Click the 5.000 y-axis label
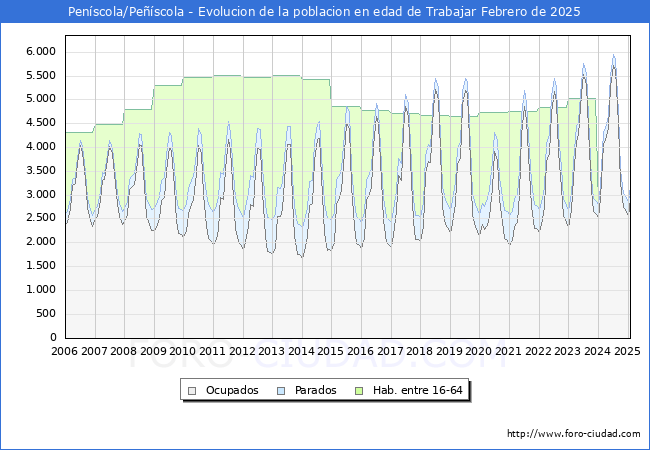The image size is (650, 450). [41, 99]
